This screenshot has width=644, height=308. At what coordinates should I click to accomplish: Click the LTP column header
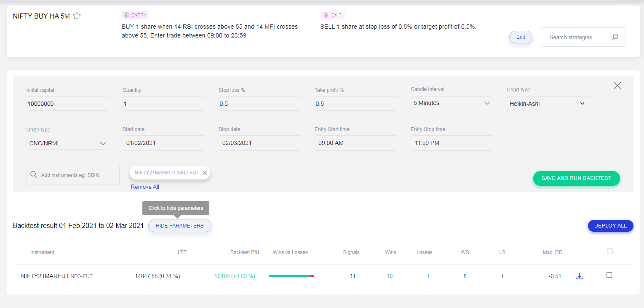(182, 252)
